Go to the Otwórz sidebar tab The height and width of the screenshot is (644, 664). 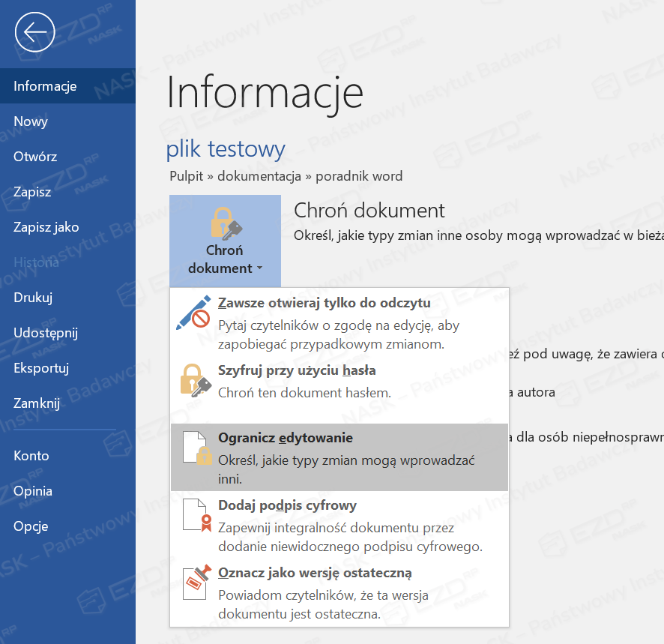(x=35, y=157)
